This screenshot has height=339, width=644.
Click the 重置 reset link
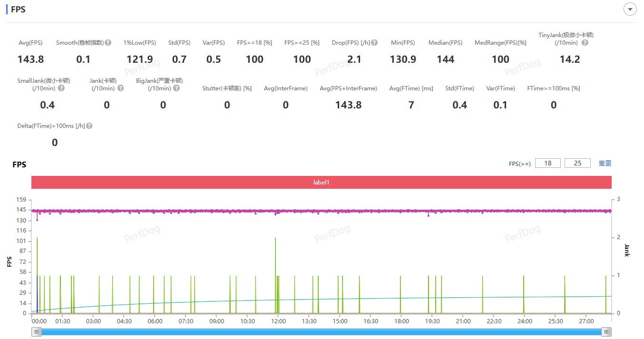[x=605, y=163]
